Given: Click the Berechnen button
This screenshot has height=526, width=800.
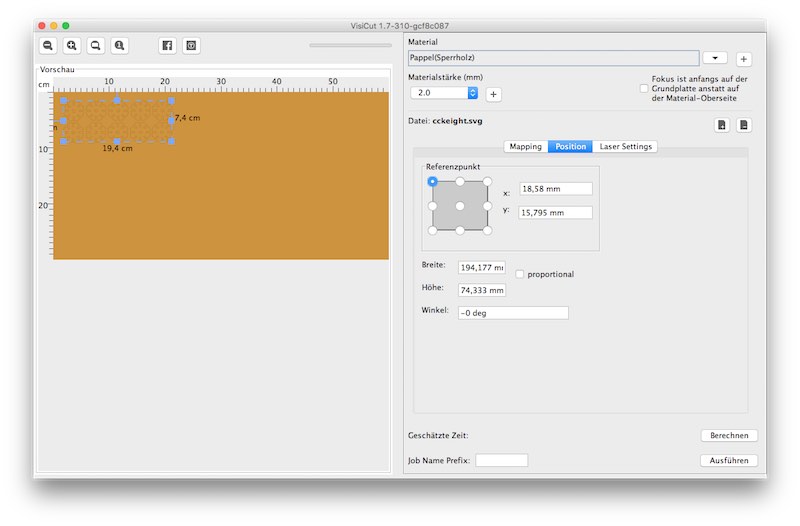Looking at the screenshot, I should 729,435.
